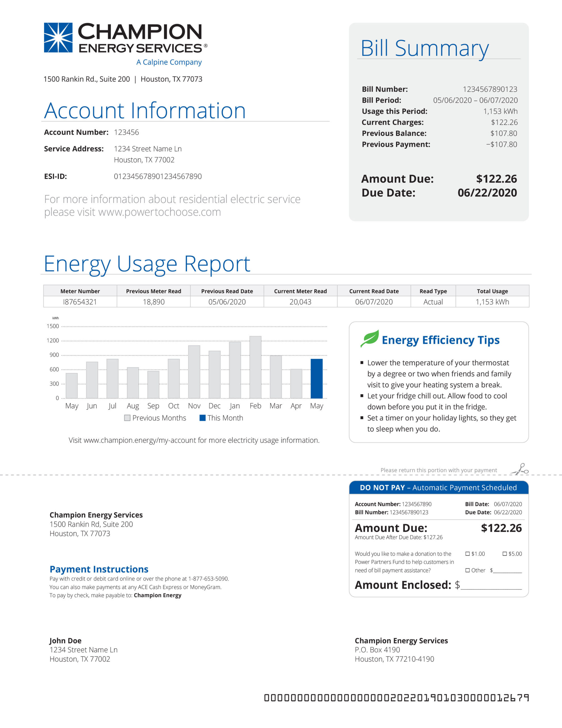Click the A Calpine Company tagline

coord(169,62)
